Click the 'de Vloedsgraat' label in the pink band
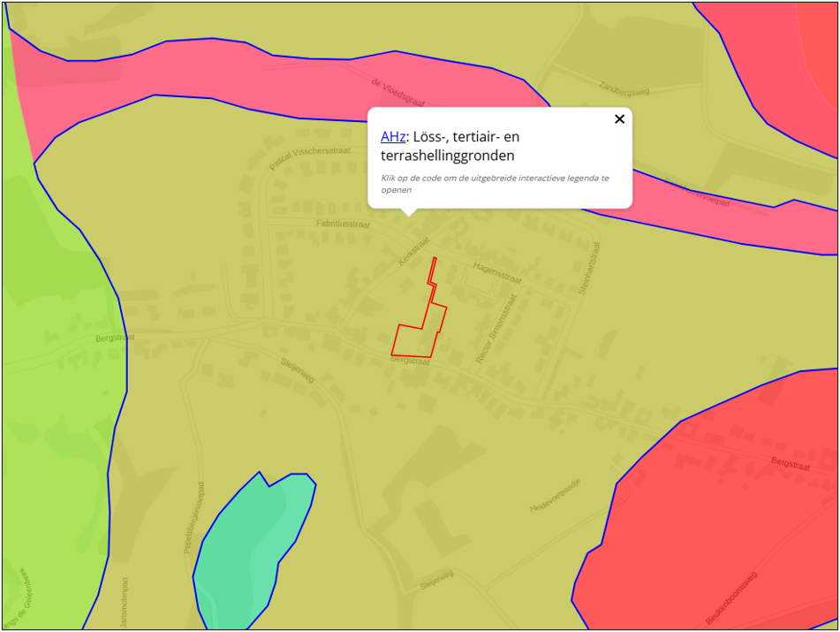This screenshot has width=840, height=632. [x=398, y=92]
